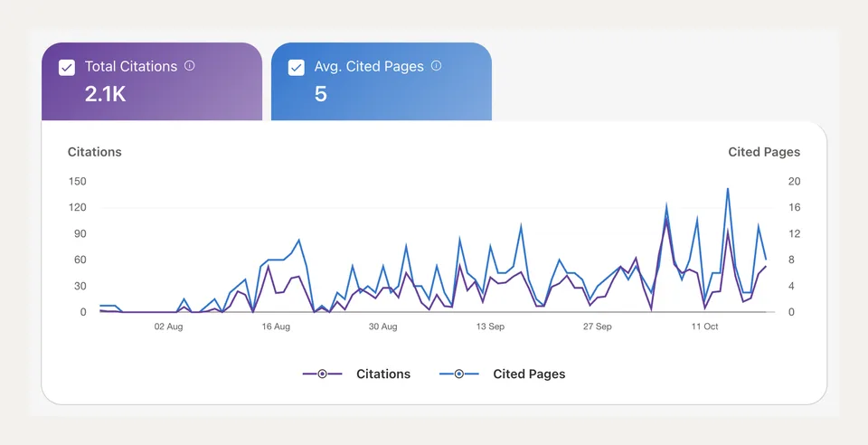Screen dimensions: 868x445
Task: Select the blue Avg. Cited Pages card
Action: (x=382, y=81)
